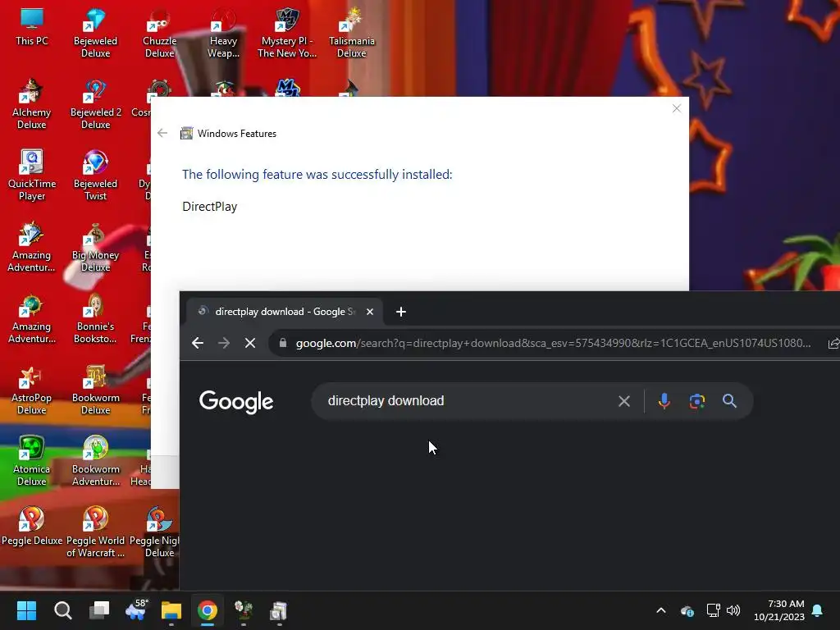Select the Bejeweled Deluxe desktop shortcut
Image resolution: width=840 pixels, height=630 pixels.
pyautogui.click(x=95, y=33)
